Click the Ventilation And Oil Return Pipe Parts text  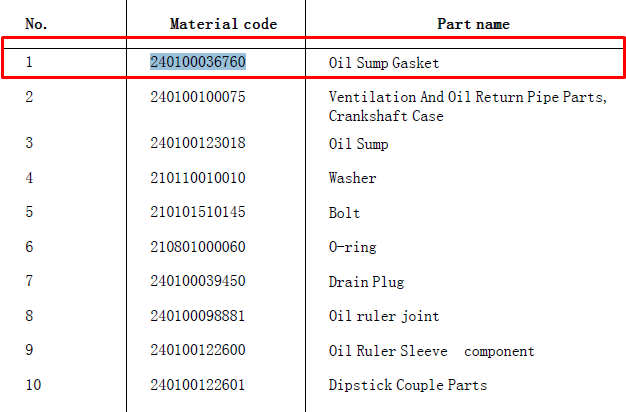(468, 97)
